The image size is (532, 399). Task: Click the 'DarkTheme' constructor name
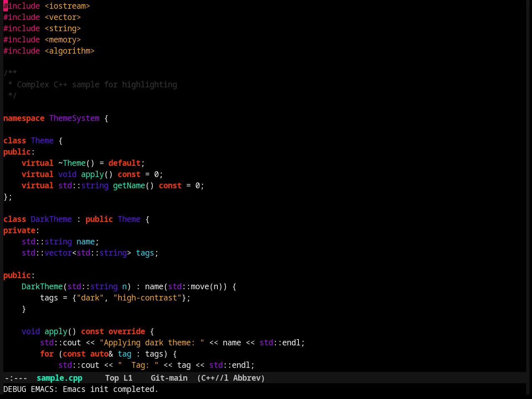click(x=42, y=286)
